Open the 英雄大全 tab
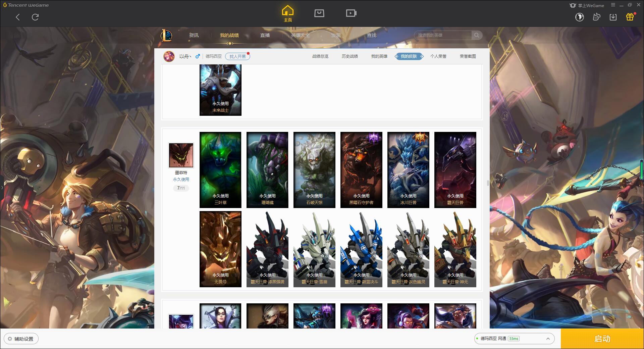The height and width of the screenshot is (349, 644). point(301,35)
